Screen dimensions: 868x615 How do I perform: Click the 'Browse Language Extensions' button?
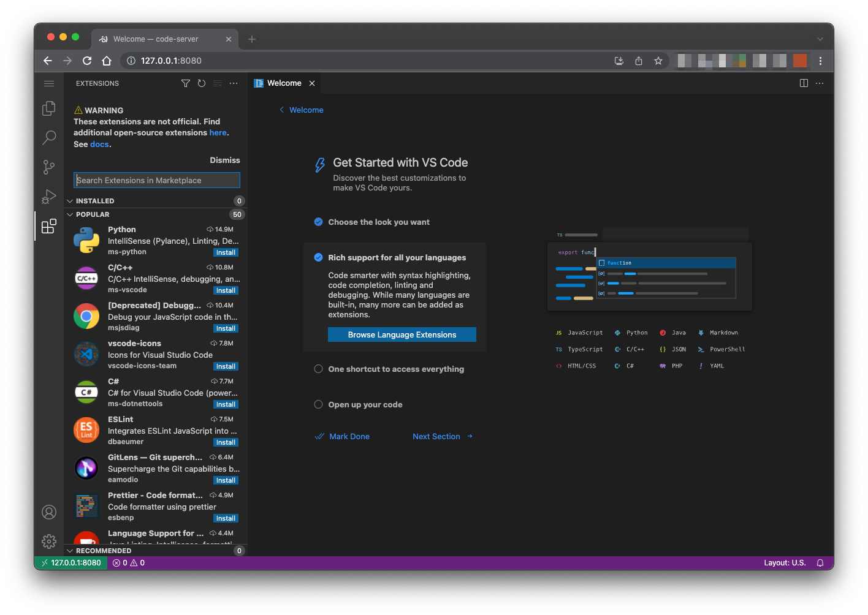[x=402, y=334]
